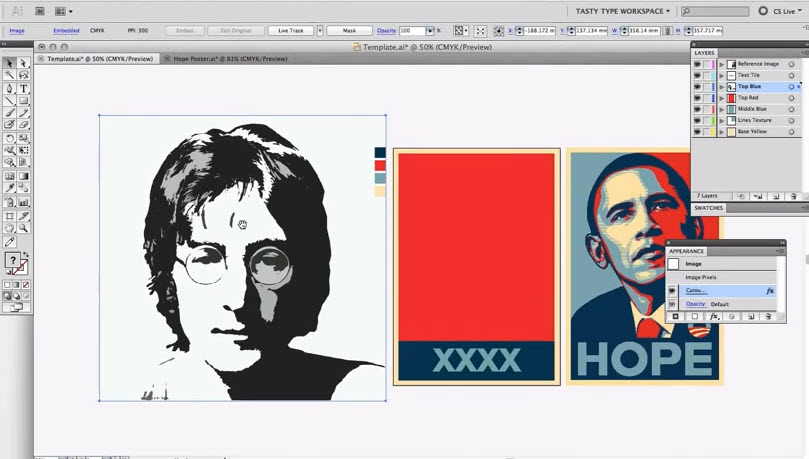Select the Appearance panel tab
Screen dimensions: 809x459
[686, 251]
